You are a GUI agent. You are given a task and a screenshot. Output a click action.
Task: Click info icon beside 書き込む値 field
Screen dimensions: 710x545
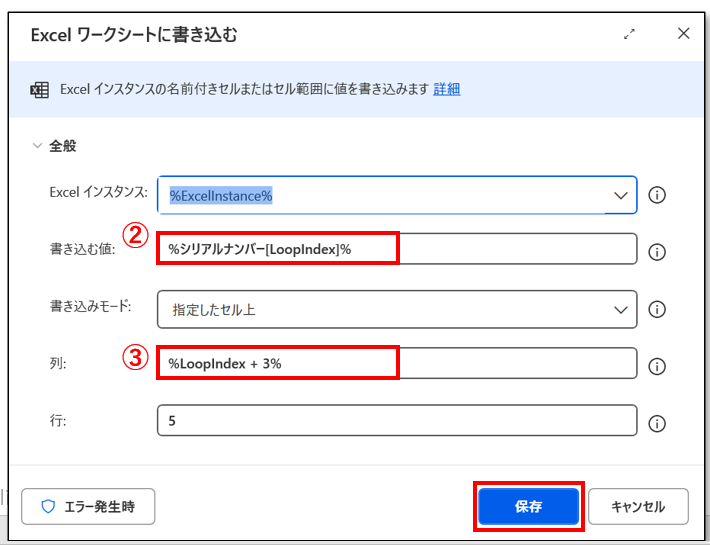tap(657, 252)
